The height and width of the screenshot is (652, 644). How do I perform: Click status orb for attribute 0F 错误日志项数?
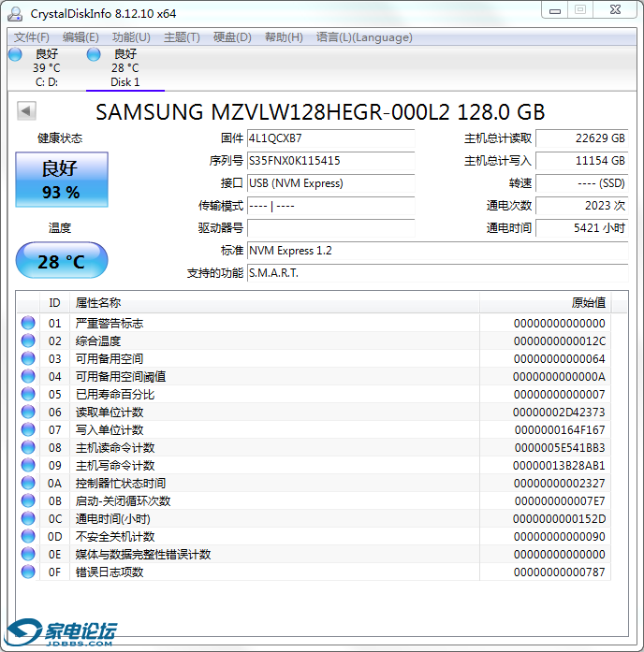28,572
